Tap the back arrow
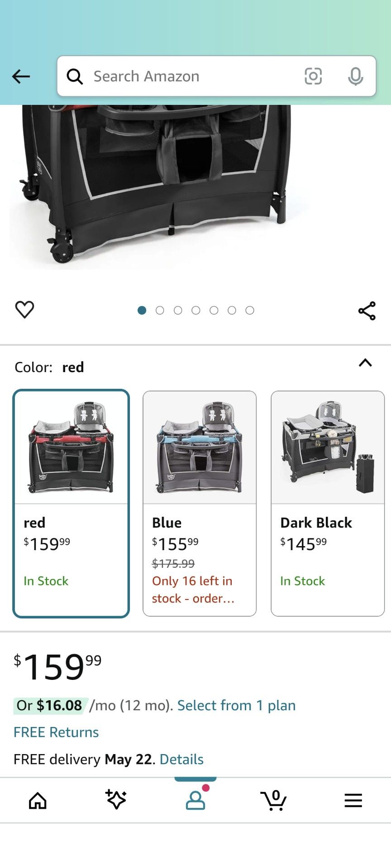The width and height of the screenshot is (391, 868). click(x=21, y=76)
